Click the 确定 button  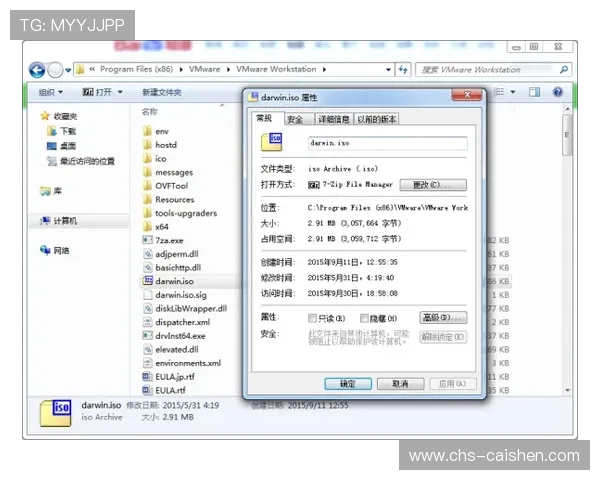(x=348, y=384)
